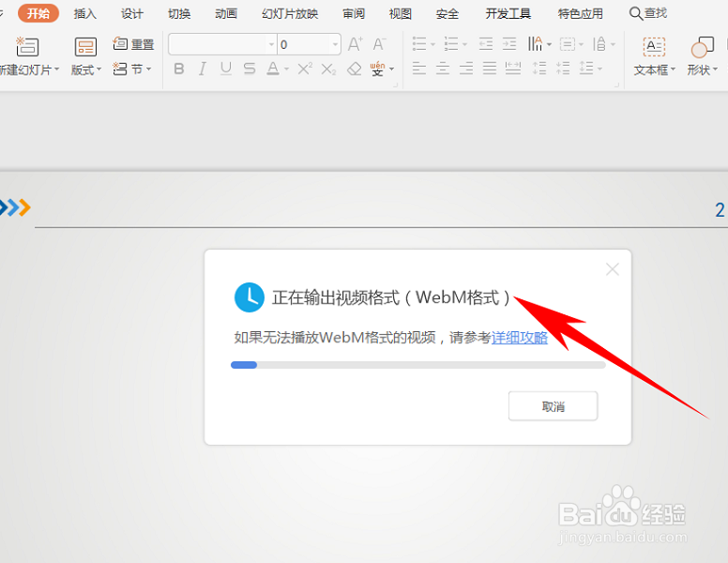Image resolution: width=728 pixels, height=563 pixels.
Task: Click the increase paragraph spacing icon
Action: (x=539, y=68)
